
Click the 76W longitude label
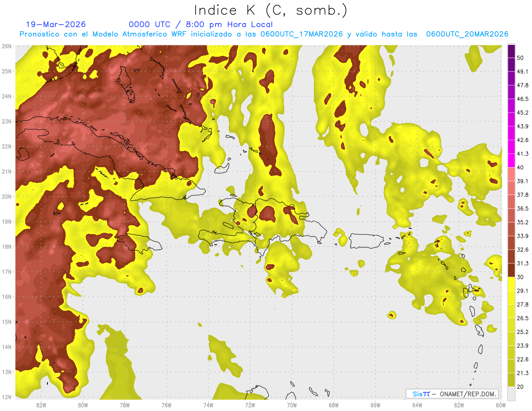[166, 405]
